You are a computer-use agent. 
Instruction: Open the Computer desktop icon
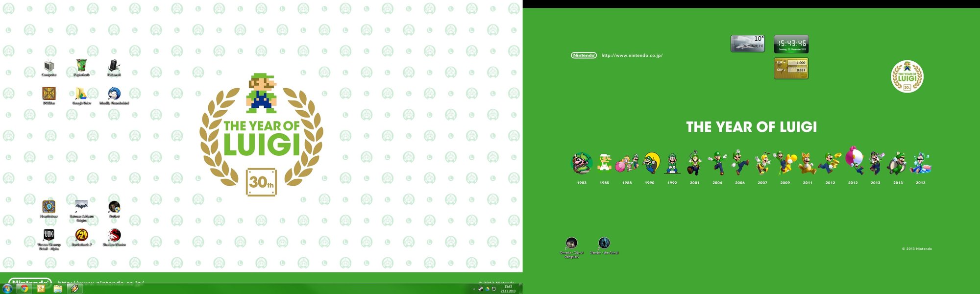pyautogui.click(x=49, y=66)
